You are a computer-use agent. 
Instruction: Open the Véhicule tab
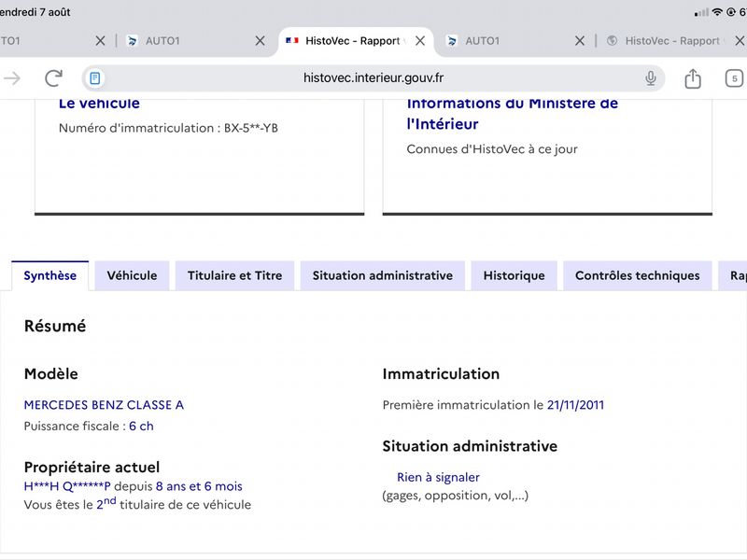pos(132,275)
